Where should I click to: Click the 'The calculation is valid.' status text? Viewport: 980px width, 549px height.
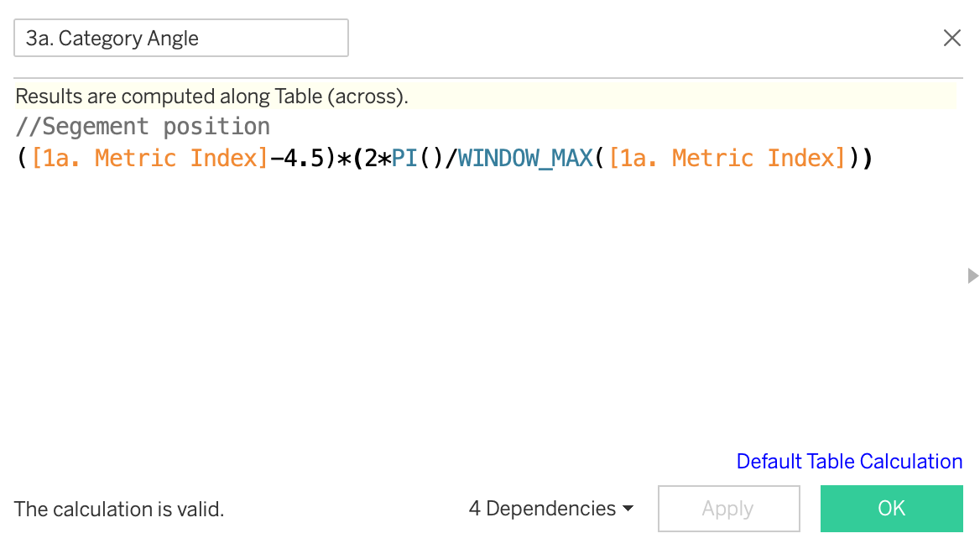coord(119,510)
